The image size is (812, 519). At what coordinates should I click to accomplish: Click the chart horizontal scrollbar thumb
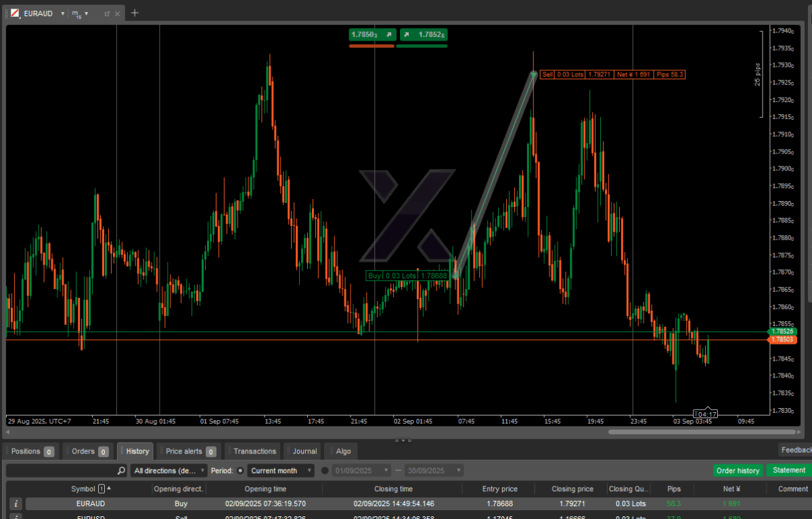(700, 432)
